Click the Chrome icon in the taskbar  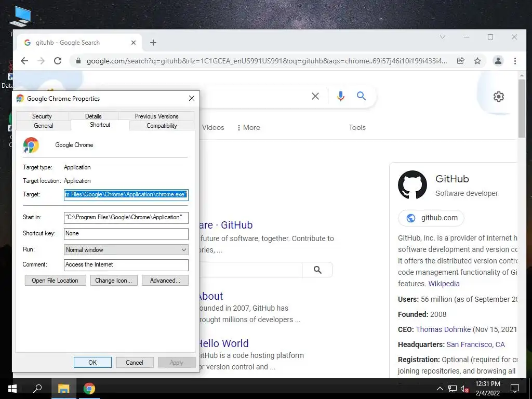89,389
